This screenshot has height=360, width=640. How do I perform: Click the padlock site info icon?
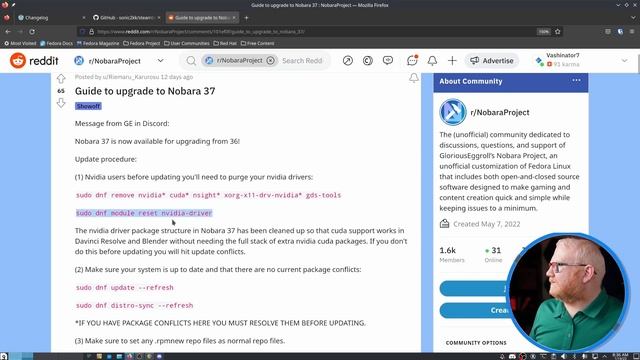tap(91, 31)
